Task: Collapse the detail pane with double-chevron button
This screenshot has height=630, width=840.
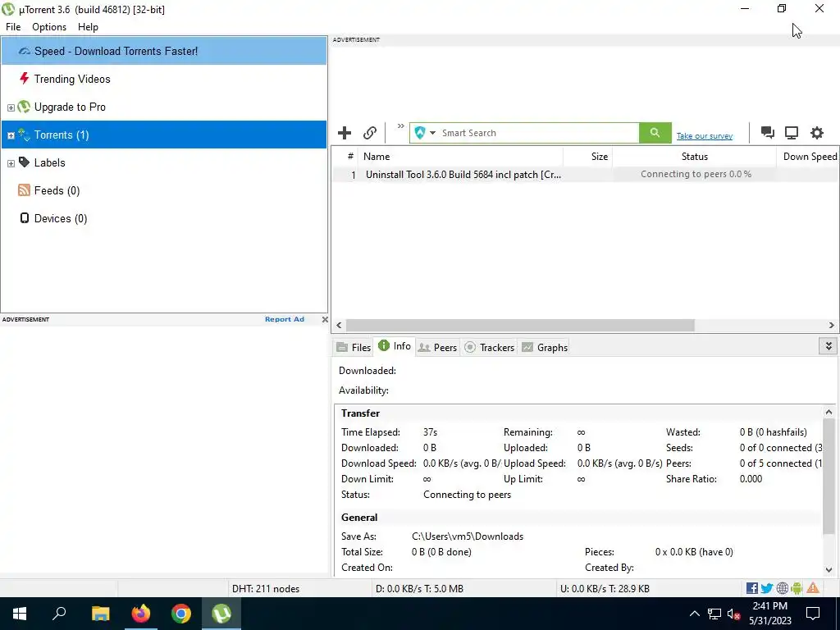Action: 829,347
